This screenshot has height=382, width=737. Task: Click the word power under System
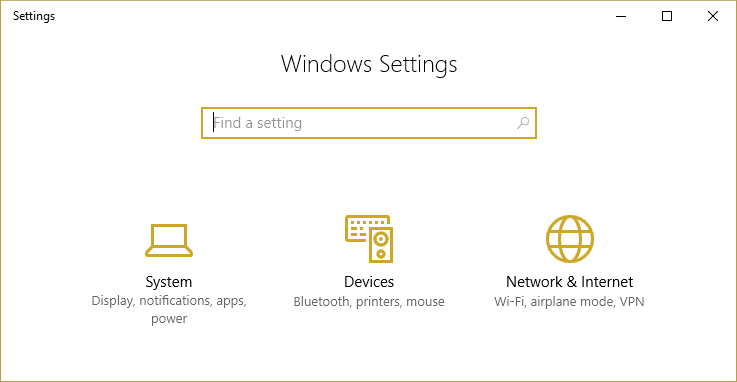pyautogui.click(x=169, y=320)
